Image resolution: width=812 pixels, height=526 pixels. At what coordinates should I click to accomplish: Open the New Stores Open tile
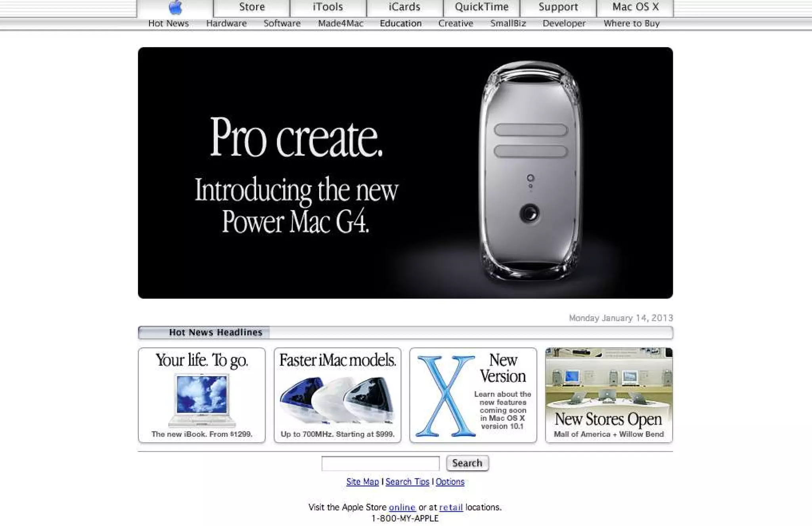point(609,395)
